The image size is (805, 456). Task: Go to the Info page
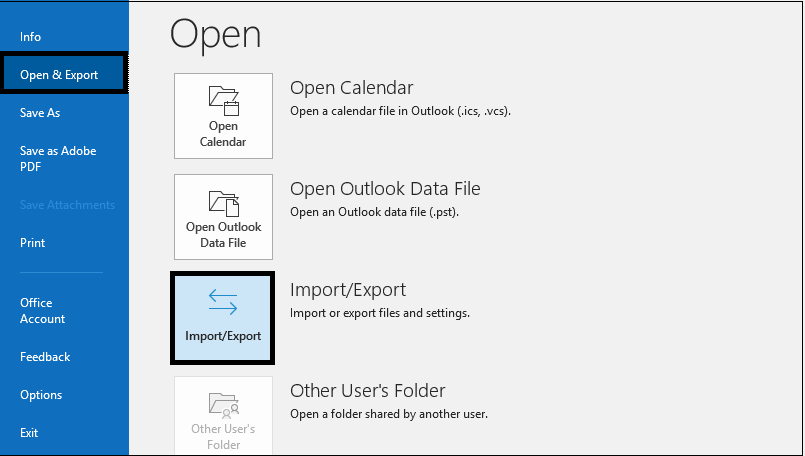pyautogui.click(x=31, y=37)
